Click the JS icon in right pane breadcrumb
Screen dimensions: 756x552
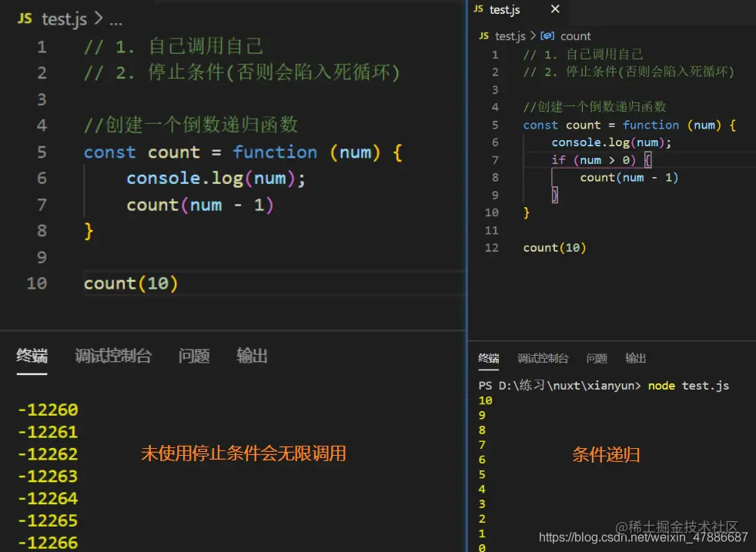(483, 36)
